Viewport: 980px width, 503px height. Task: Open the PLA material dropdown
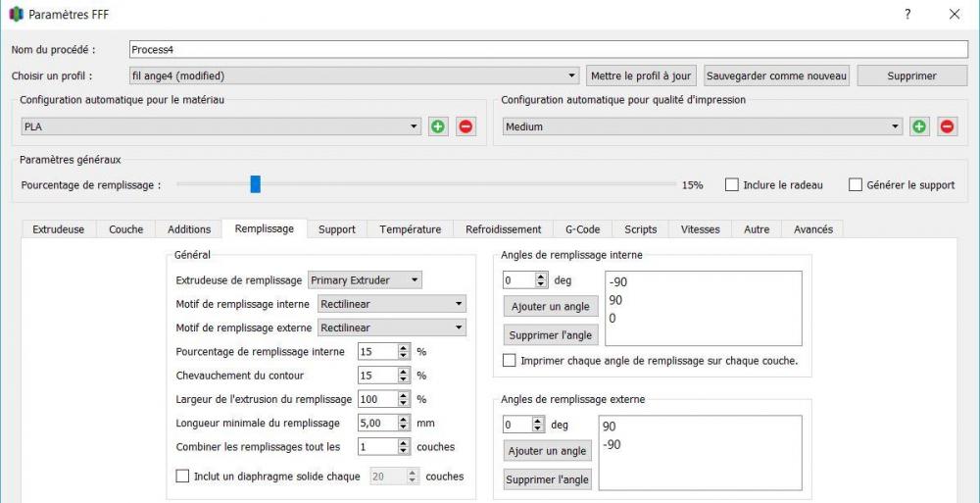(221, 127)
